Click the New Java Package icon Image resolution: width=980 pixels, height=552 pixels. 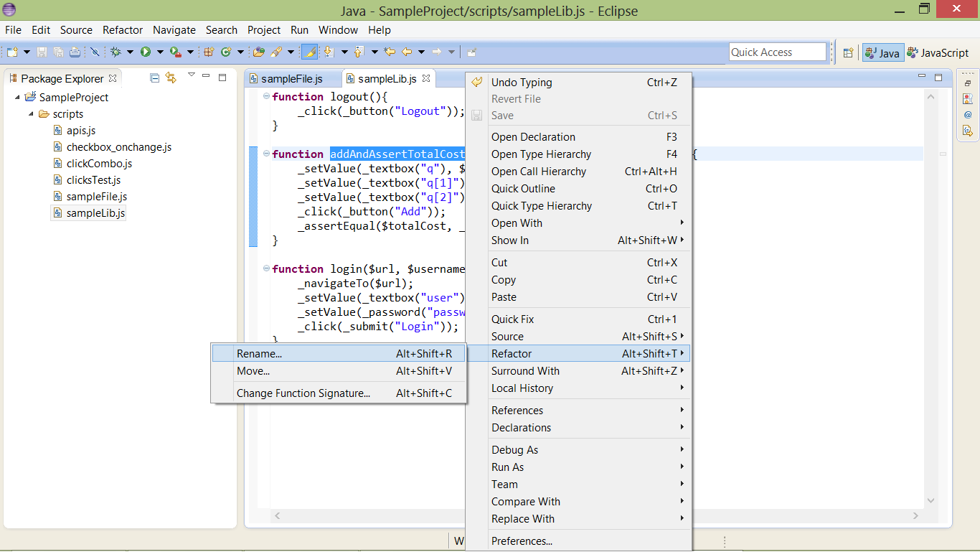(209, 52)
